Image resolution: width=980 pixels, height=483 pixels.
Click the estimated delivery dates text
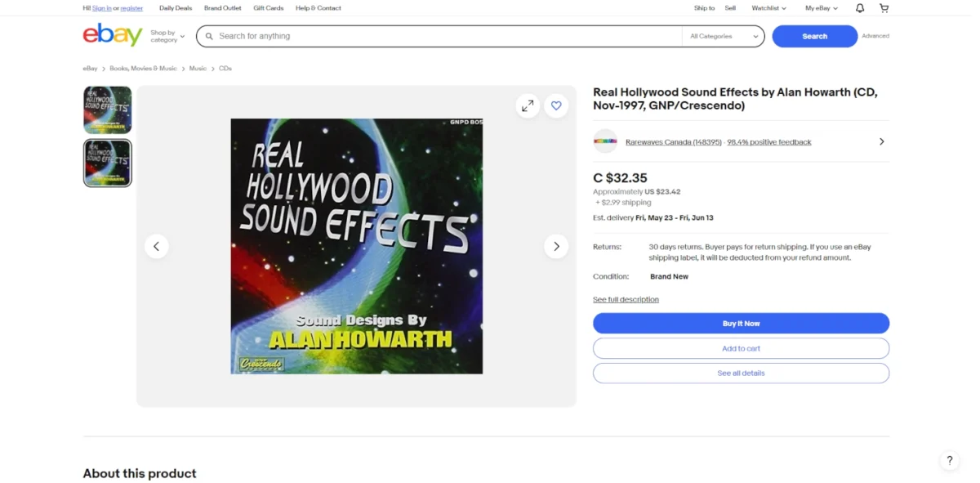(x=675, y=218)
